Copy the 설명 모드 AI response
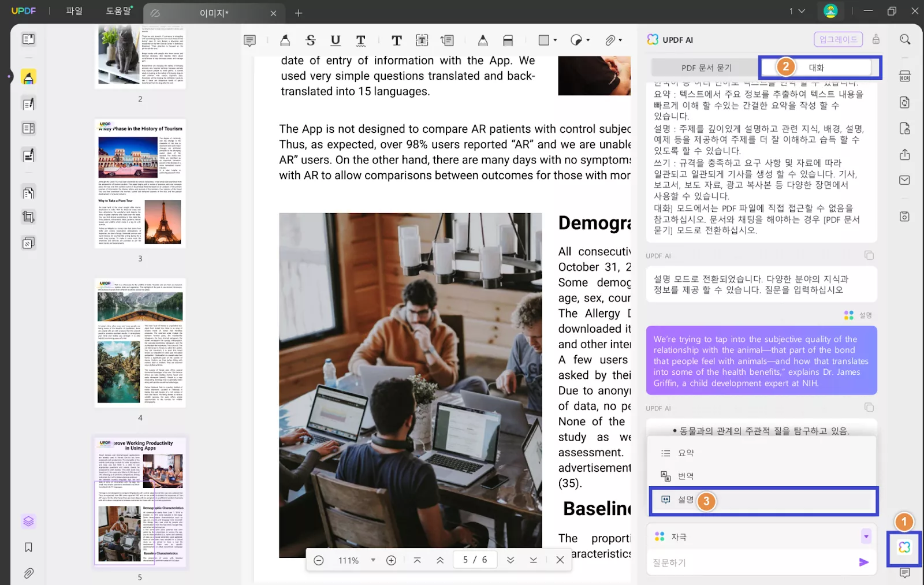924x585 pixels. [x=869, y=255]
